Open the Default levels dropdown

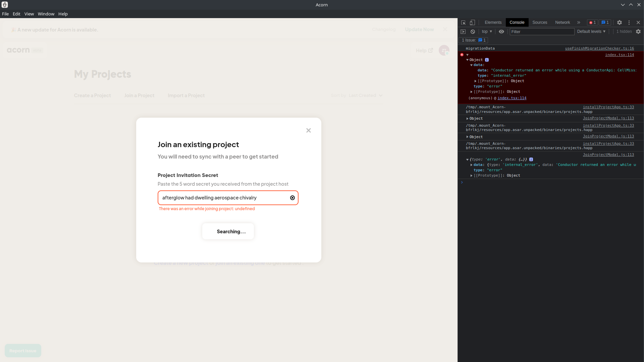pyautogui.click(x=591, y=32)
